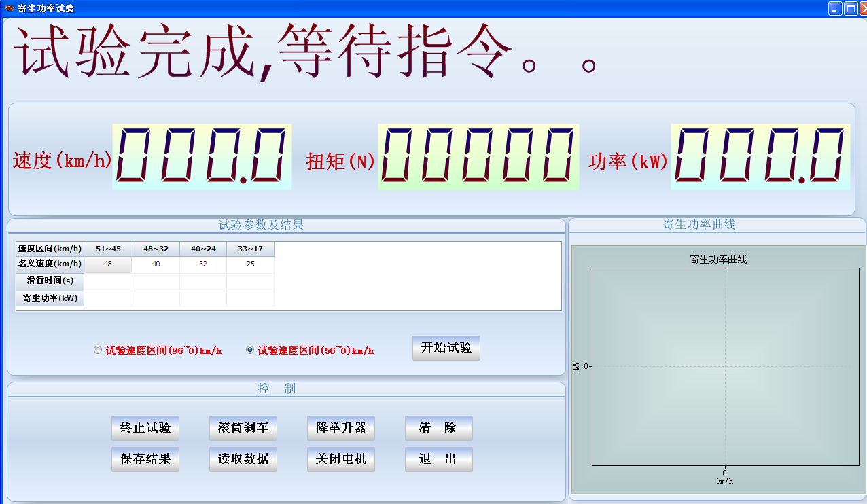Click the 清除 button
The image size is (867, 504).
click(x=438, y=428)
